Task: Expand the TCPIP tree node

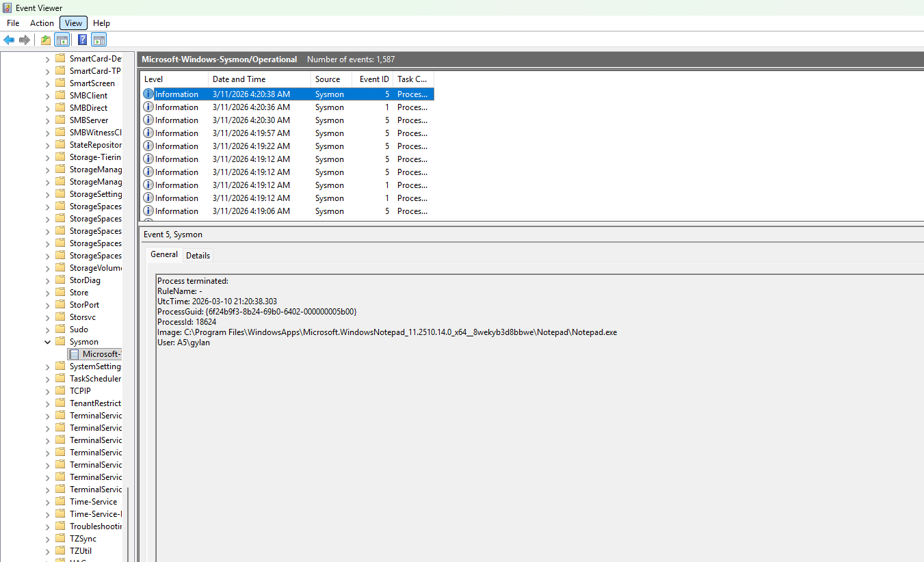Action: tap(47, 391)
